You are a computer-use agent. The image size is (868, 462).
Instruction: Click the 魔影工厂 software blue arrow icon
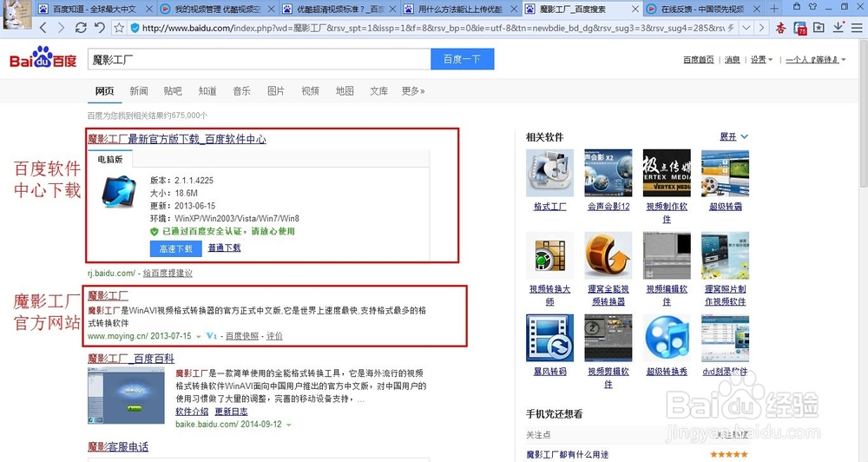tap(119, 192)
